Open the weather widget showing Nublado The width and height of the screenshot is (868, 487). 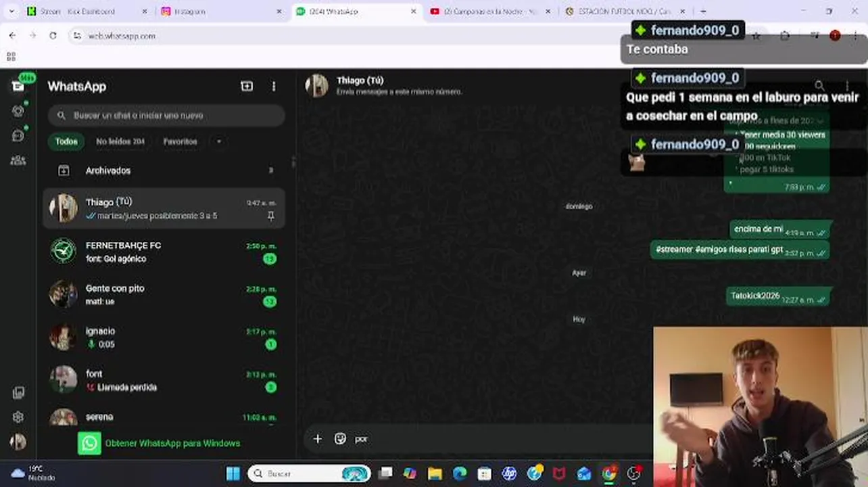coord(34,473)
